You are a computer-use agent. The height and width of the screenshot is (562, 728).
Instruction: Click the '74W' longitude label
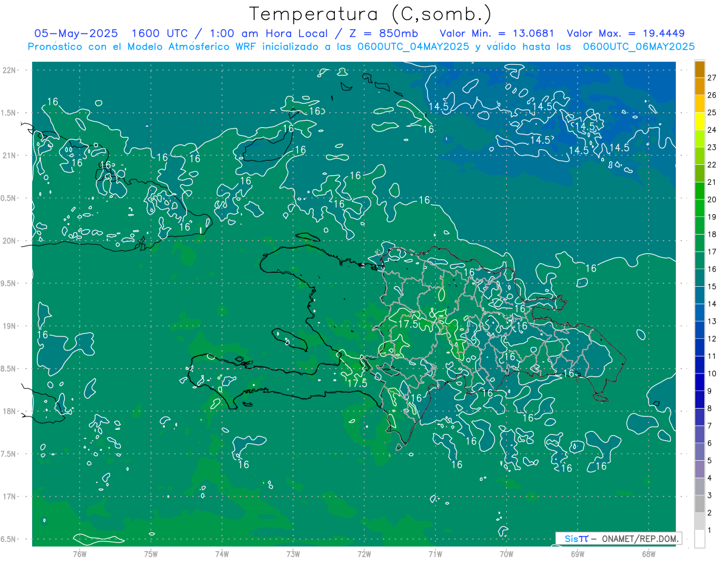pos(221,554)
